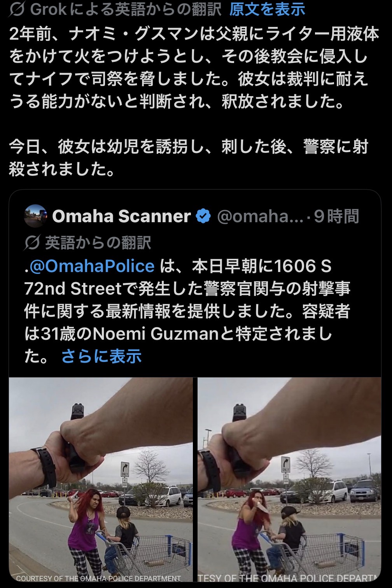Image resolution: width=392 pixels, height=588 pixels.
Task: Tap the Noemi Guzman line in the quoted post
Action: [x=178, y=333]
